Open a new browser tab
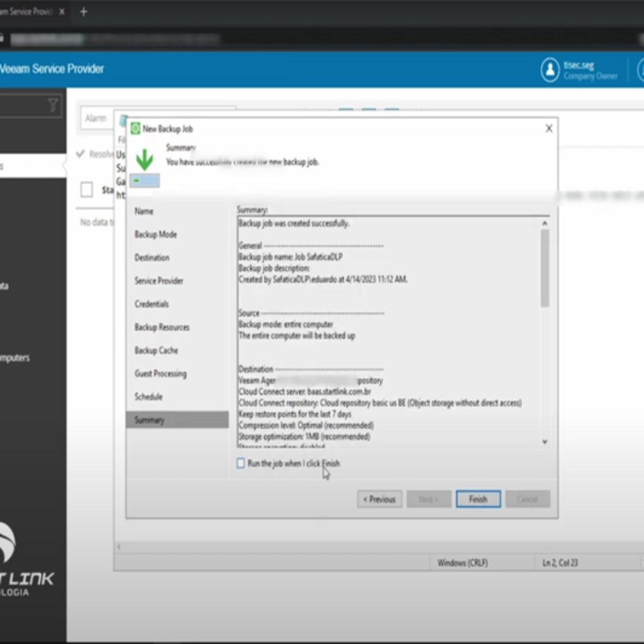Viewport: 644px width, 644px height. 84,12
